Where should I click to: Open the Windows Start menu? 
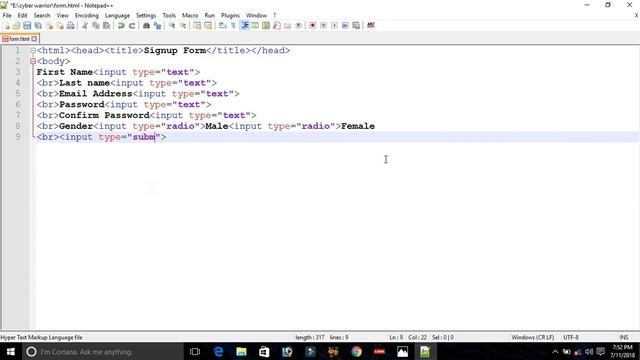click(x=11, y=351)
